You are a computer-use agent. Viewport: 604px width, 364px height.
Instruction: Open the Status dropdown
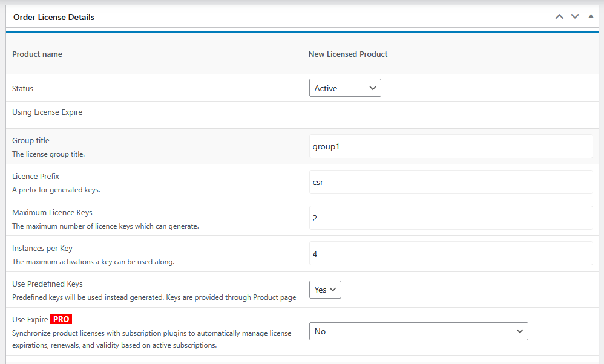(345, 88)
